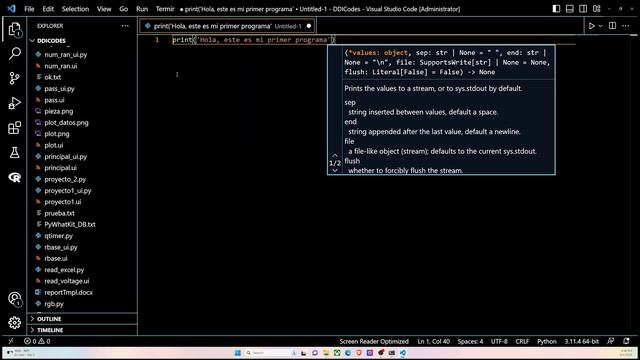Show next signature in the hint popup
This screenshot has width=640, height=360.
pos(335,171)
